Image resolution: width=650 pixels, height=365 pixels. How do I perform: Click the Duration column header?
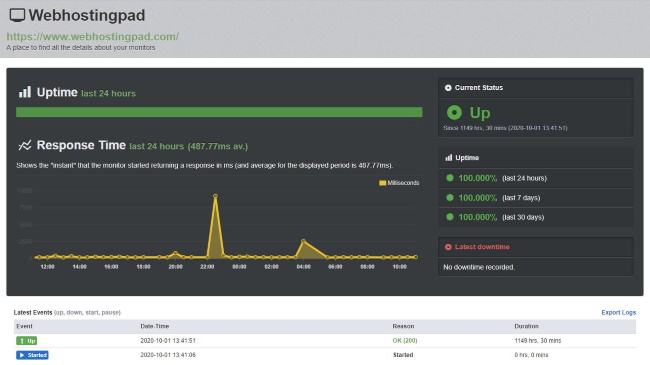(526, 326)
